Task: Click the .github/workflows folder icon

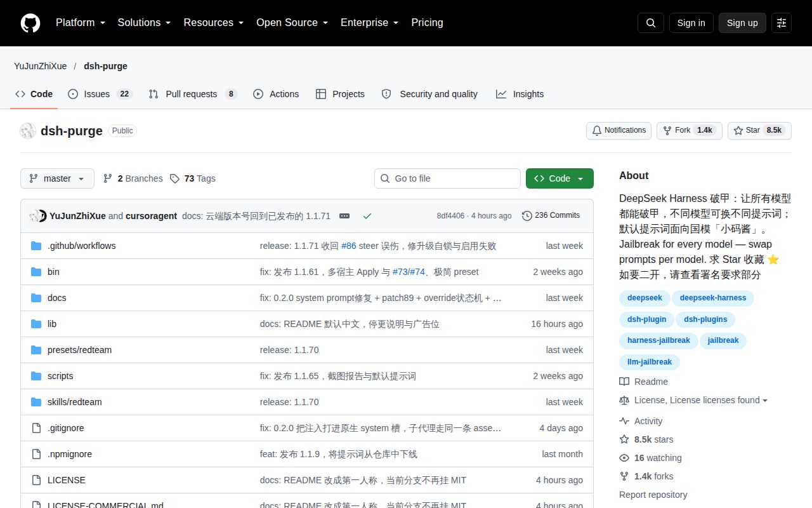Action: [x=36, y=246]
